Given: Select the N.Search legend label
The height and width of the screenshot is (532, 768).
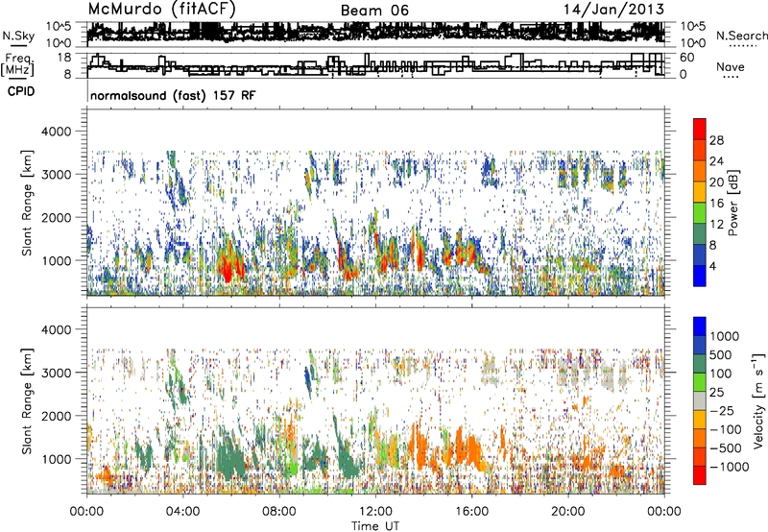Looking at the screenshot, I should tap(741, 36).
